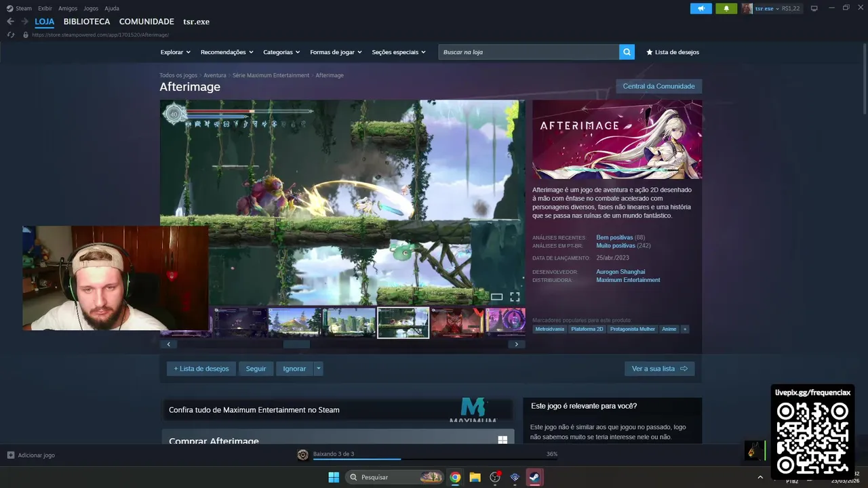
Task: Open File Explorer from the taskbar
Action: coord(475,477)
